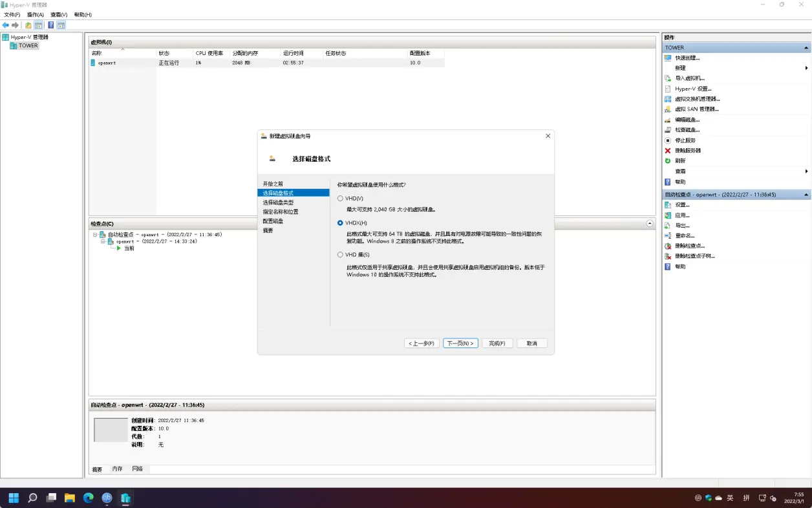Sort virtual machines by 名称 column header
The image size is (812, 508).
click(x=123, y=53)
